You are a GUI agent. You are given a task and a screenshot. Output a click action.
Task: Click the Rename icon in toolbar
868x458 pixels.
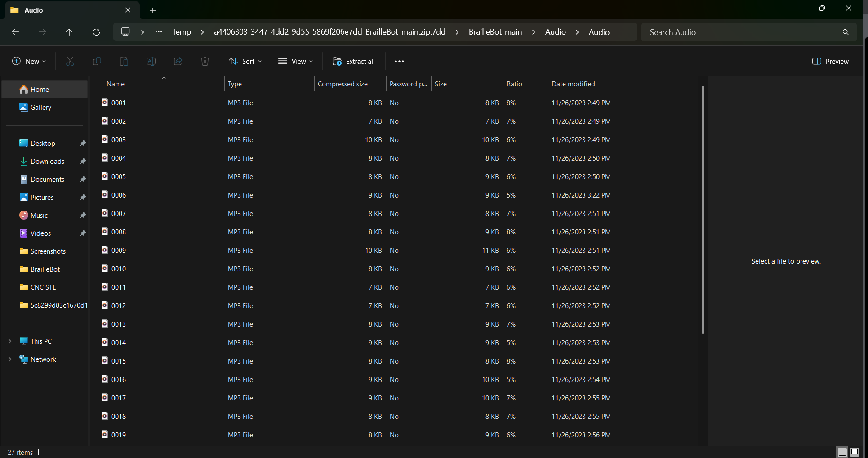click(151, 61)
